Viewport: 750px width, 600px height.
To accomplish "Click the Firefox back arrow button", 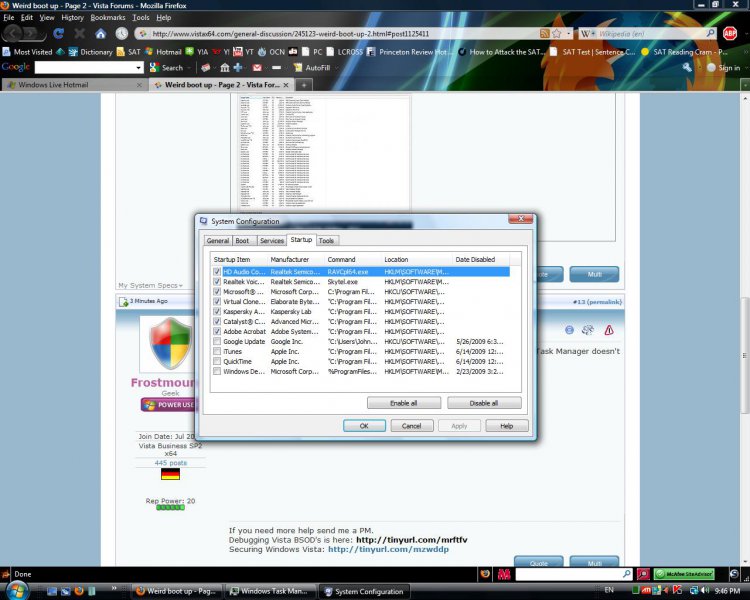I will pos(13,33).
